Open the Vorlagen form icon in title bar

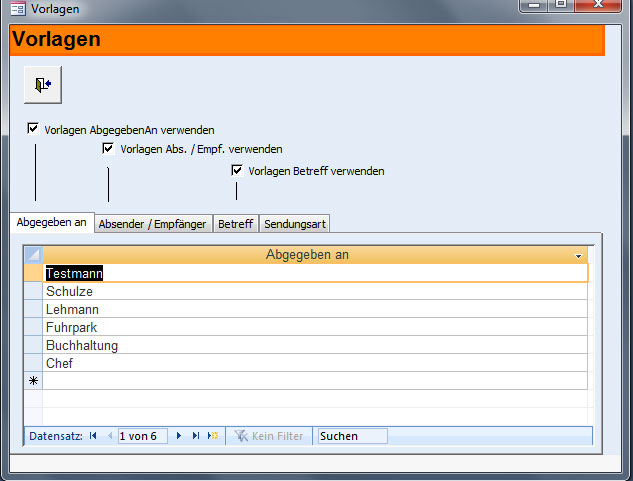click(x=18, y=8)
